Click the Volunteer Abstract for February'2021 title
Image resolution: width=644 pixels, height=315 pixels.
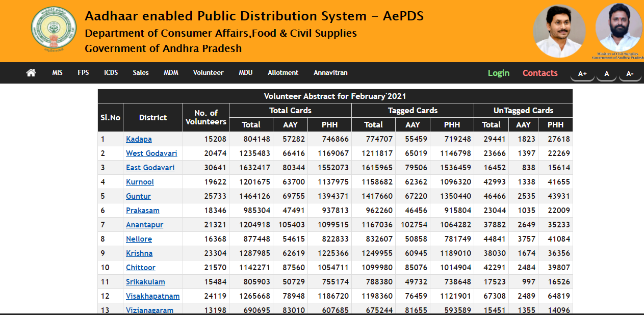(335, 96)
